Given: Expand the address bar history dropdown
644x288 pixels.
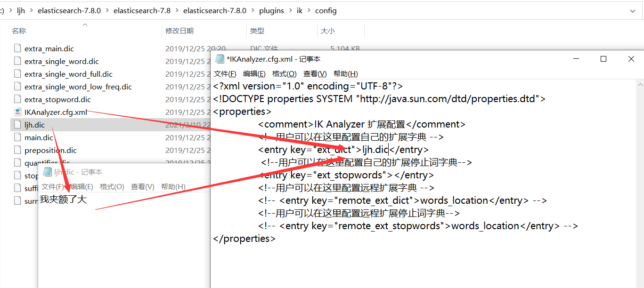Looking at the screenshot, I should (x=633, y=10).
